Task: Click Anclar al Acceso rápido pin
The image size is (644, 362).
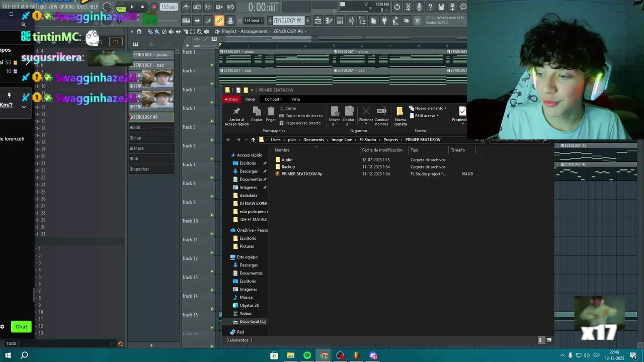Action: click(x=236, y=116)
